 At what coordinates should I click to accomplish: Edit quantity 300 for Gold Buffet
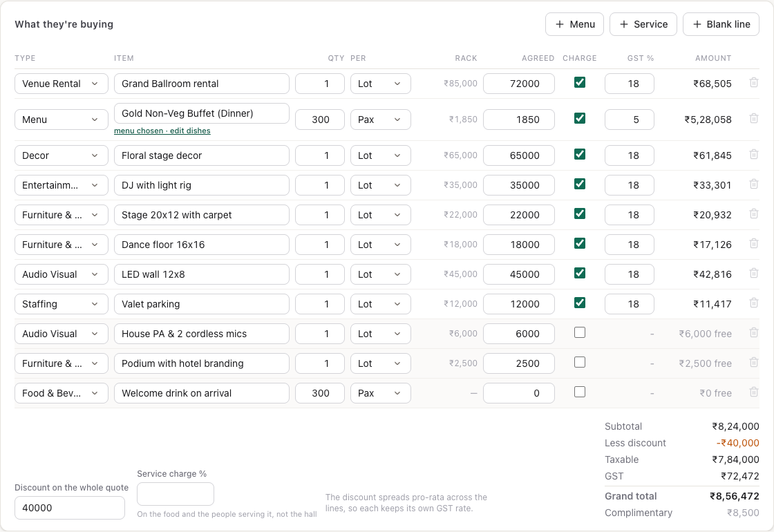coord(320,120)
